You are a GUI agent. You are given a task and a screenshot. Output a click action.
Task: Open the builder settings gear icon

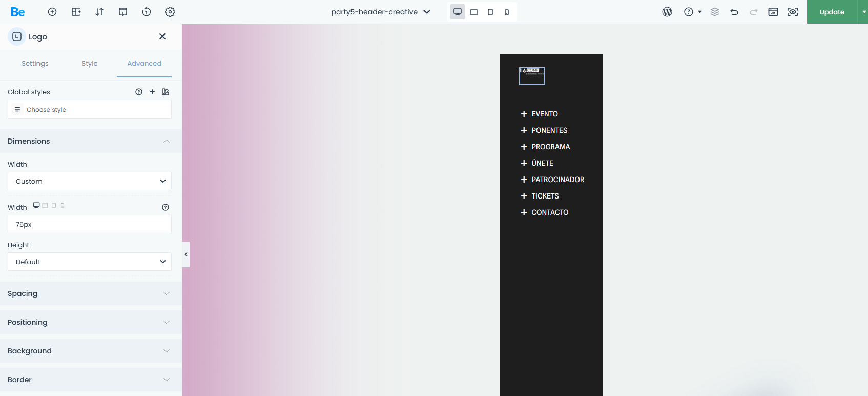(x=170, y=12)
